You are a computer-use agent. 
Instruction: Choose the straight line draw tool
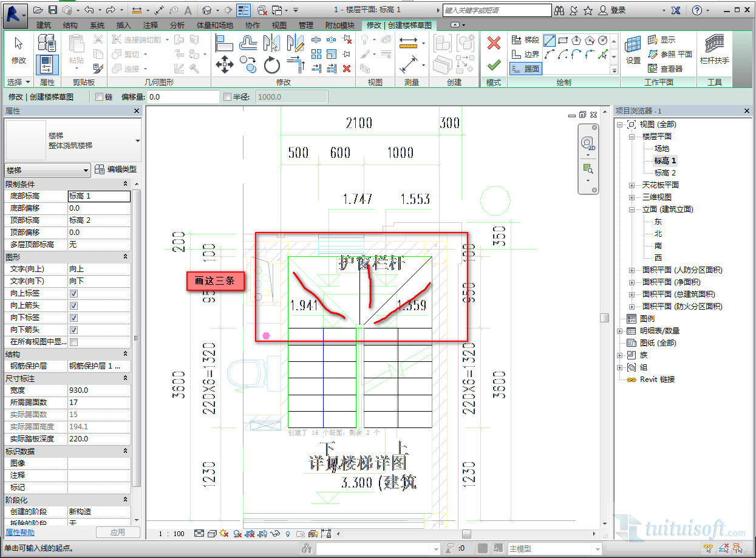(550, 41)
